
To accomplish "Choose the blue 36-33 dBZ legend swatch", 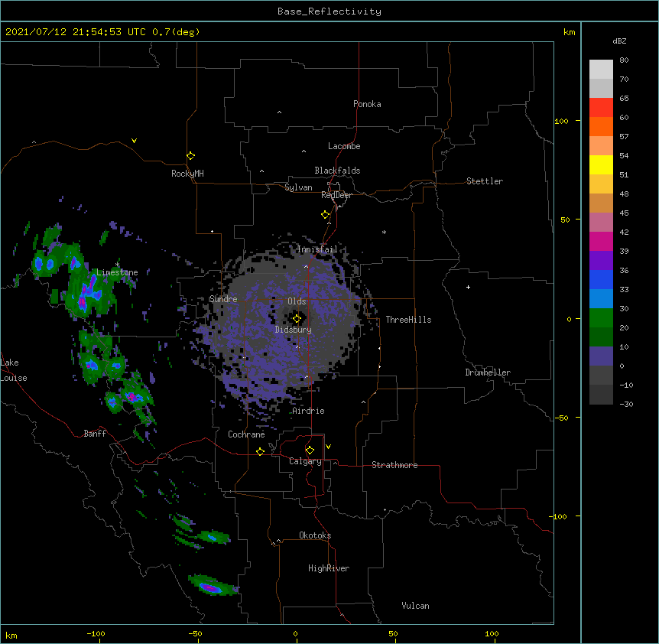I will [601, 280].
